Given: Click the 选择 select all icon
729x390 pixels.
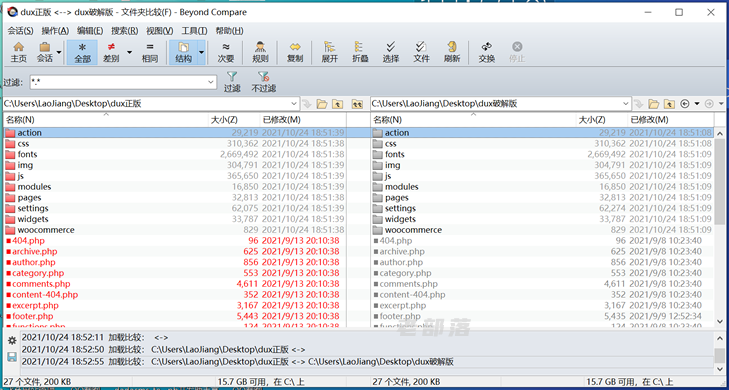Looking at the screenshot, I should [391, 52].
